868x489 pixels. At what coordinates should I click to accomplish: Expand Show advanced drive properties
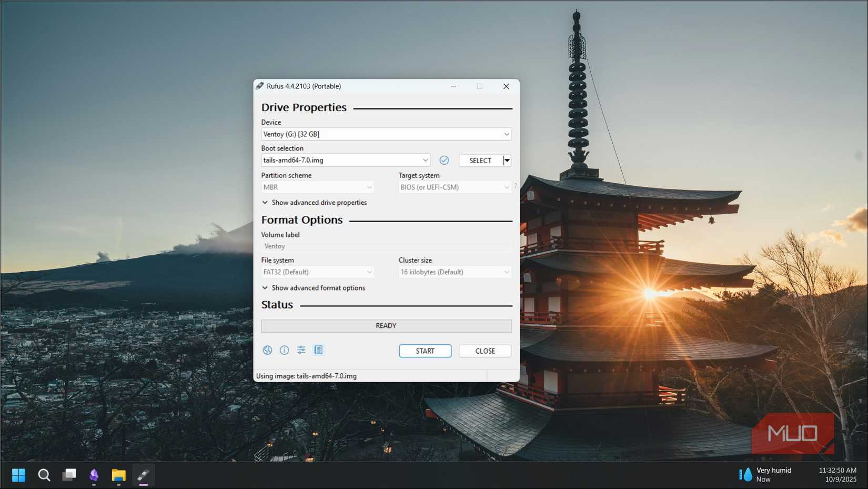tap(314, 202)
